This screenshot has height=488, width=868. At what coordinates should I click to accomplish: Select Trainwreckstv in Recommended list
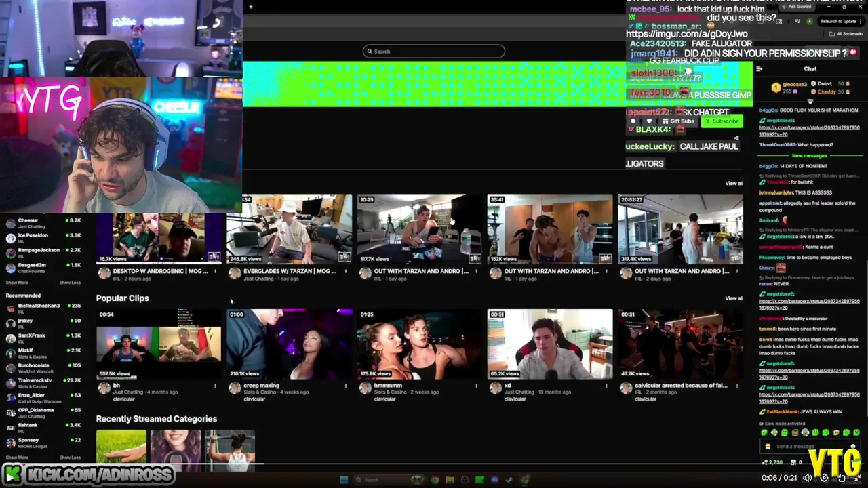coord(43,382)
